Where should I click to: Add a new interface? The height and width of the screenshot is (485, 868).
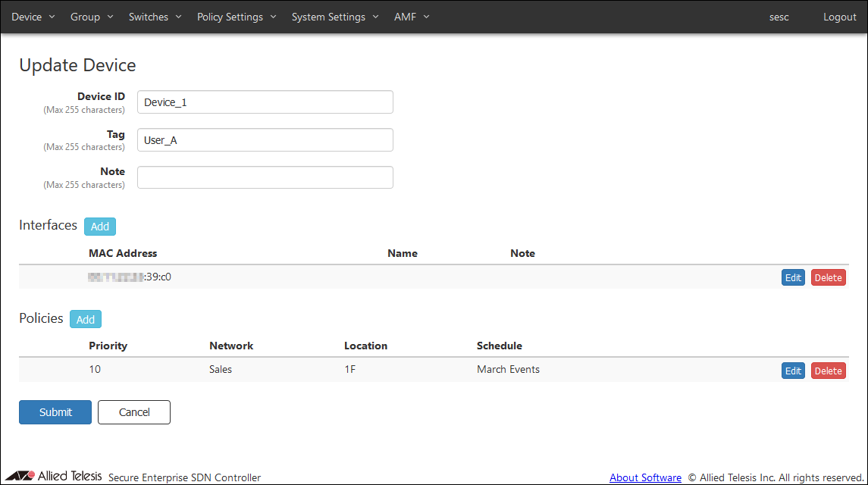coord(100,226)
